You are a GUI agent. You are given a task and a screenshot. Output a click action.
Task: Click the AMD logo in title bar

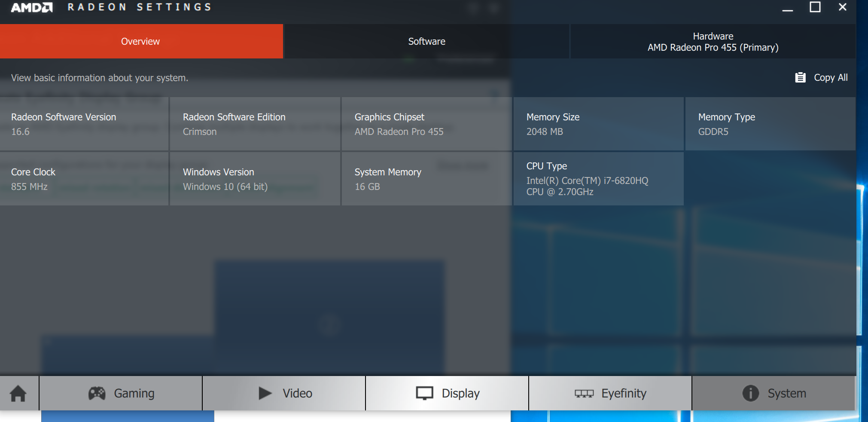(x=32, y=7)
